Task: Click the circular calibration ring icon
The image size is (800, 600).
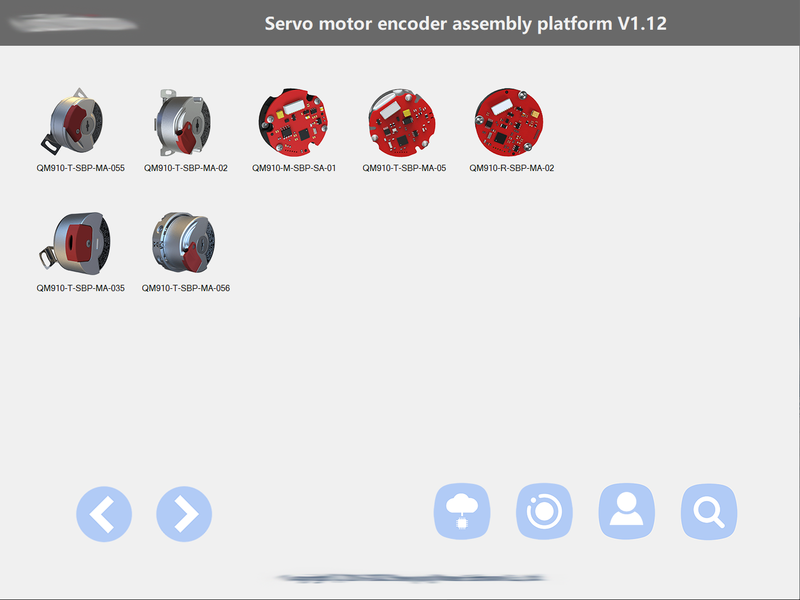Action: pos(544,511)
